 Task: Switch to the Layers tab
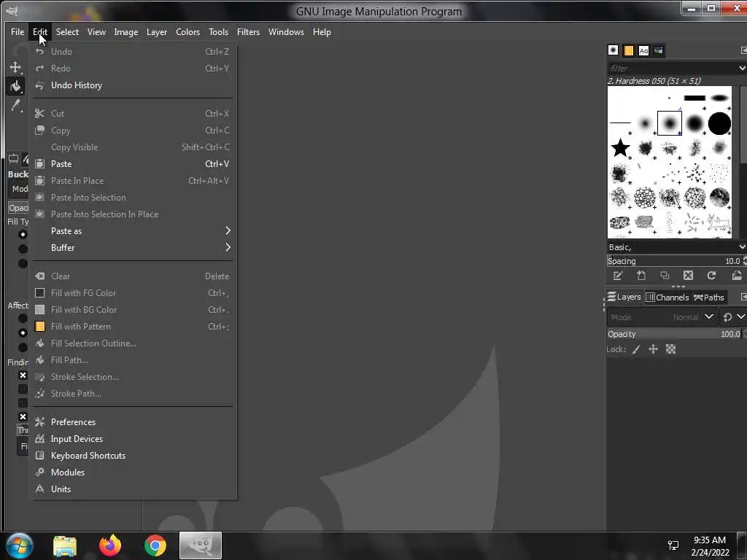point(624,297)
